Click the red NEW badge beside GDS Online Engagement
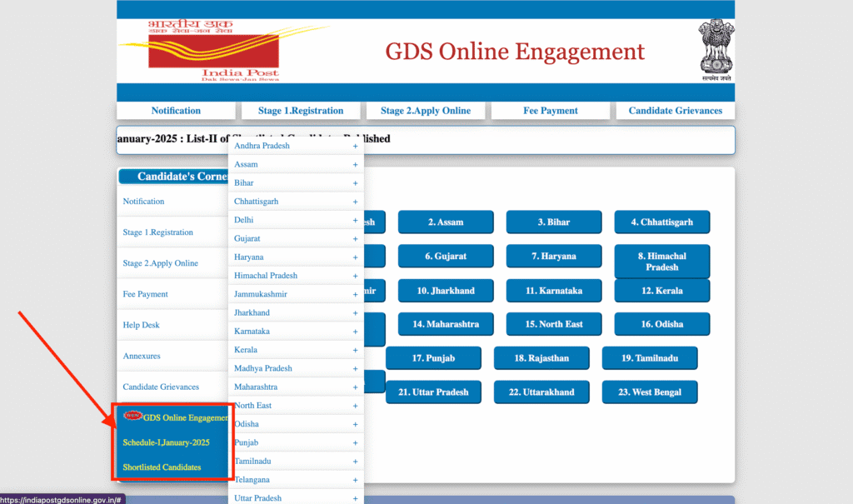 pyautogui.click(x=132, y=416)
